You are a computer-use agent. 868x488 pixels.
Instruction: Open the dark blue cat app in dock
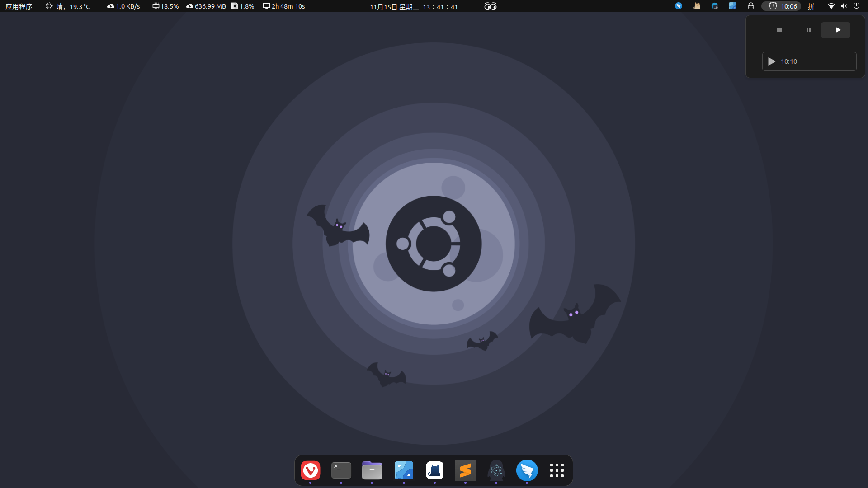click(x=435, y=470)
